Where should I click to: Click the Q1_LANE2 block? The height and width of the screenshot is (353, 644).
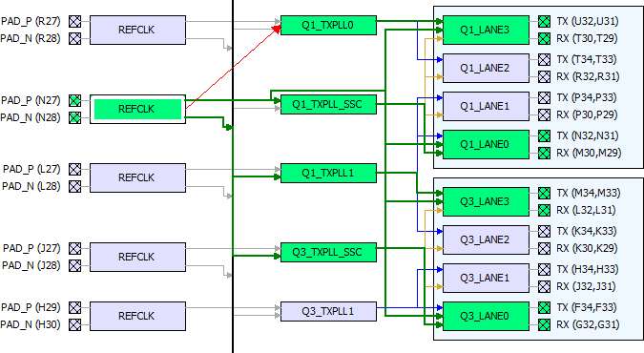(486, 68)
